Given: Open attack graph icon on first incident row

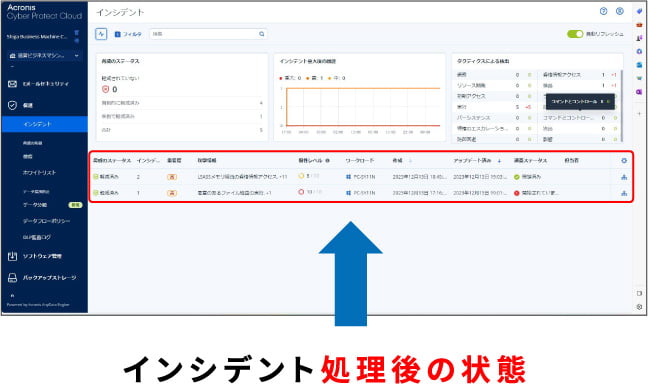Looking at the screenshot, I should (x=624, y=177).
